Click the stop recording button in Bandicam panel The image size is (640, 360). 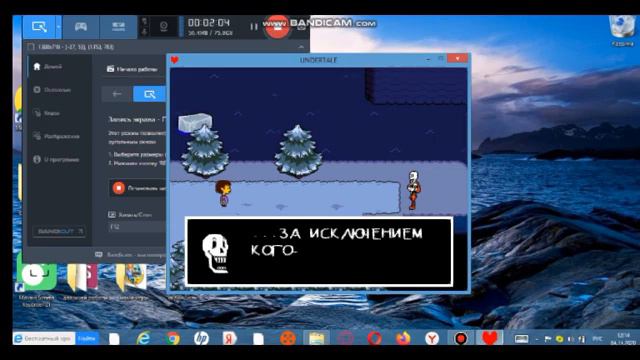click(x=137, y=188)
